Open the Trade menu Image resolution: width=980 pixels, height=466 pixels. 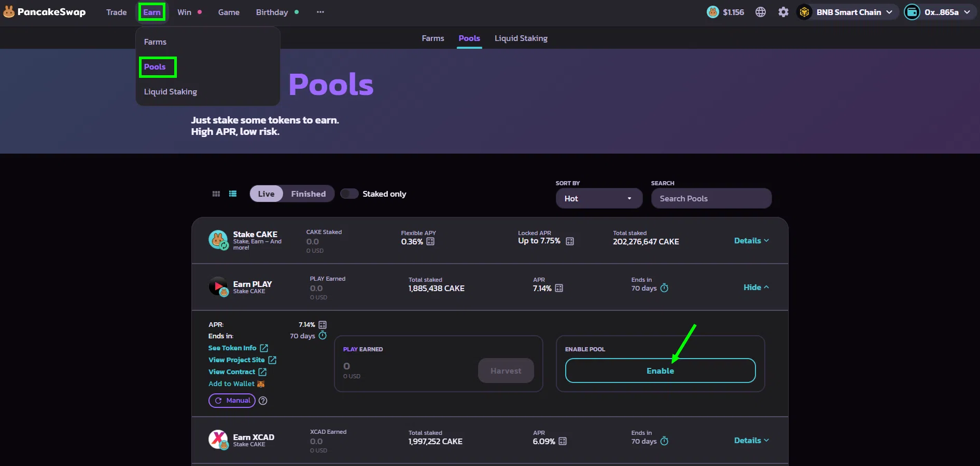(117, 12)
